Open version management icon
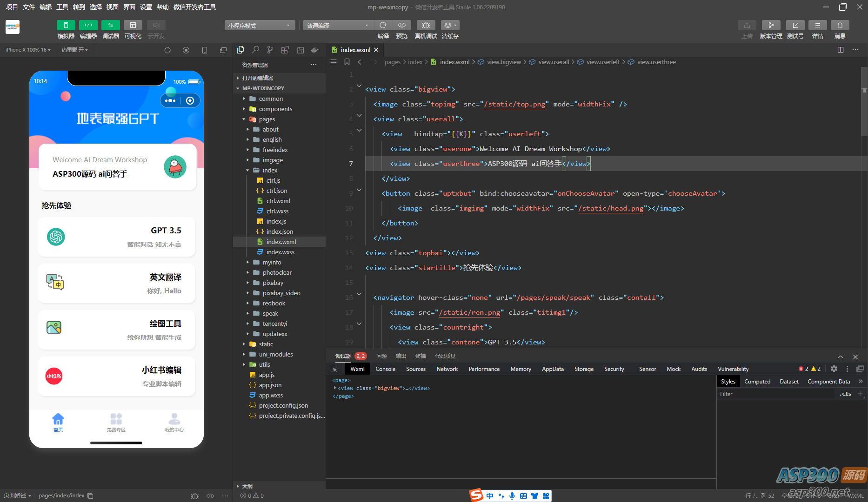Image resolution: width=868 pixels, height=502 pixels. click(x=771, y=26)
